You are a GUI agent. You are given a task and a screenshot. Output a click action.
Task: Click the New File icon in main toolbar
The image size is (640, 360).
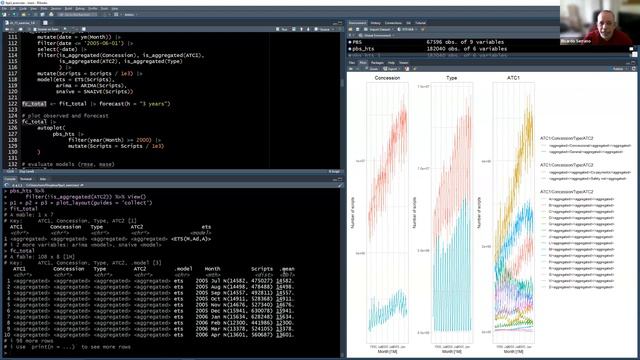click(x=4, y=14)
